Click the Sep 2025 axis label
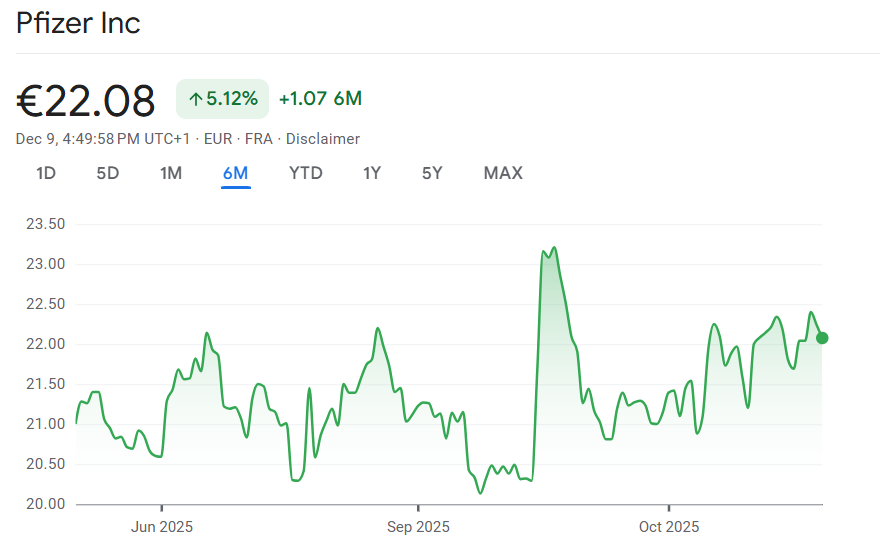880x546 pixels. (418, 526)
